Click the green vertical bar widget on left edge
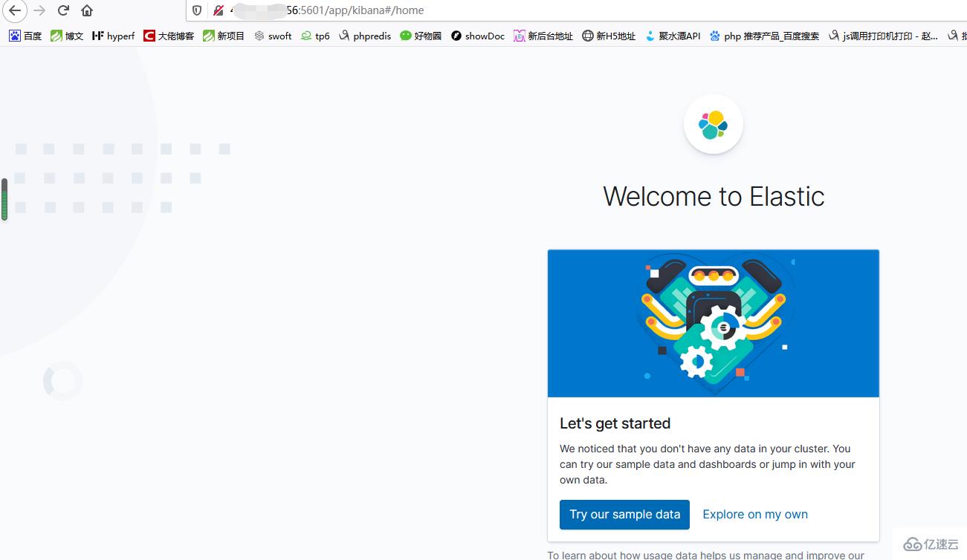 4,199
